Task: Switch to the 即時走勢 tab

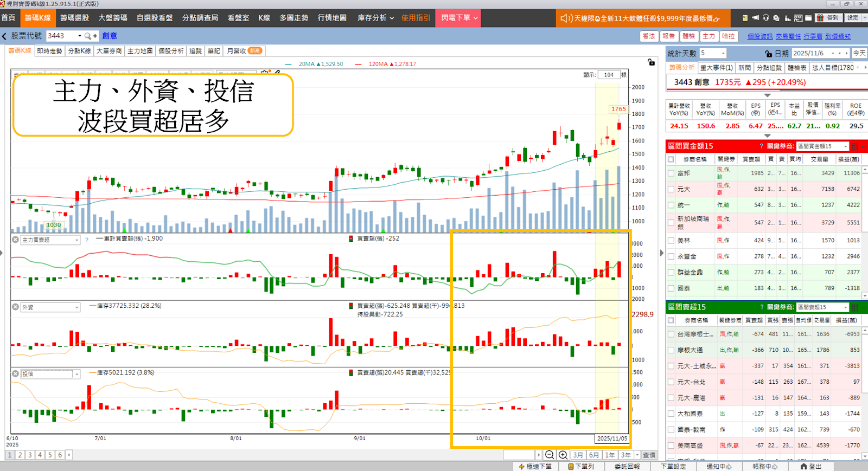Action: (x=49, y=51)
